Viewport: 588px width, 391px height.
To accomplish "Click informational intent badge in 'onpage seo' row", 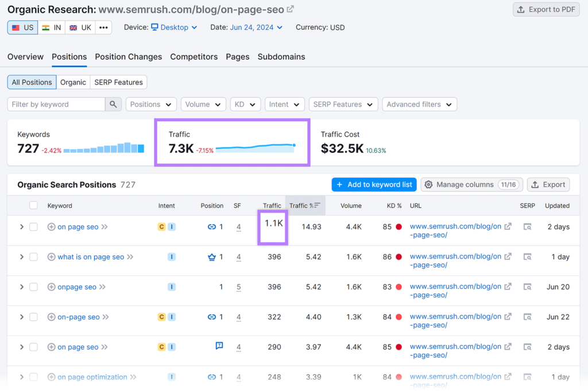I will tap(171, 287).
